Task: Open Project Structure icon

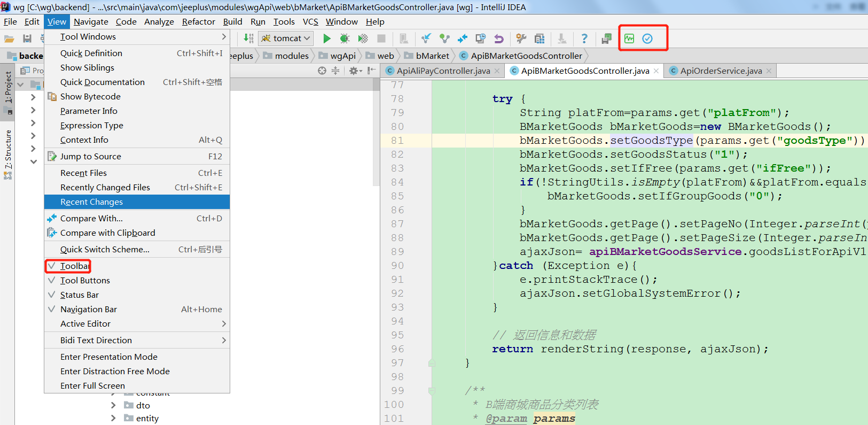Action: (x=539, y=38)
